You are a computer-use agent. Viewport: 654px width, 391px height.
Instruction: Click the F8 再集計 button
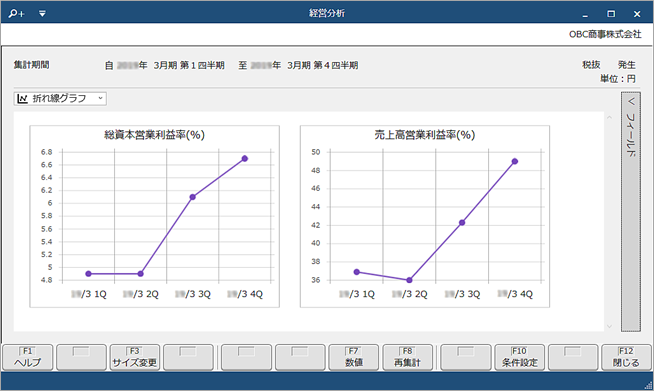click(x=407, y=357)
